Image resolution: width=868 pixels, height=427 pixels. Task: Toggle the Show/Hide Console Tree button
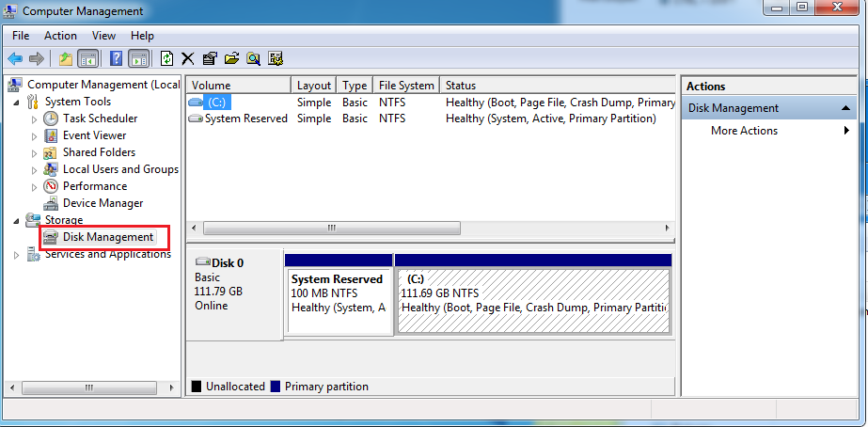pyautogui.click(x=88, y=58)
